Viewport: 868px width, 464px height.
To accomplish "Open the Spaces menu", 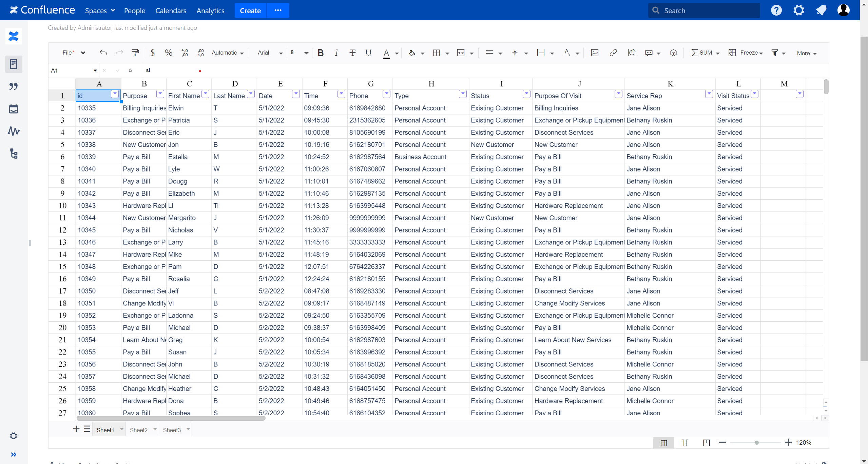I will coord(100,11).
